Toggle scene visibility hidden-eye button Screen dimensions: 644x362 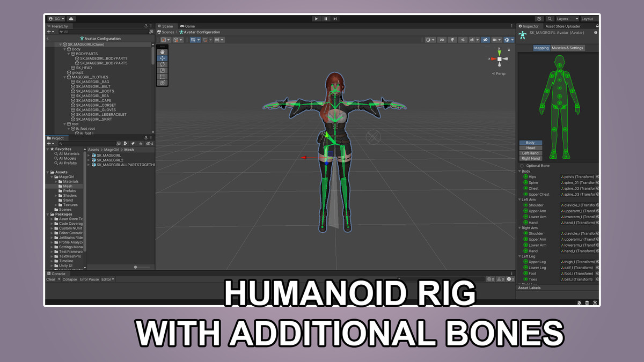click(485, 40)
